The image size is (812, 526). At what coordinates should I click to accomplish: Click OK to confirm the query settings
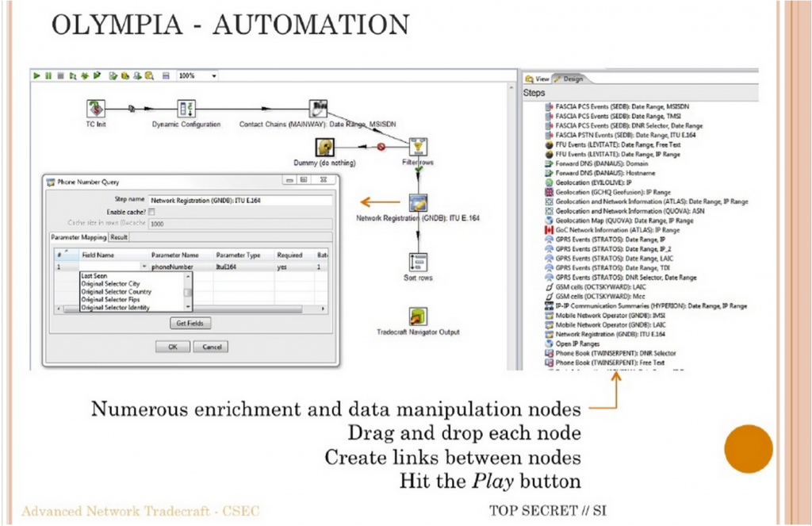click(173, 346)
